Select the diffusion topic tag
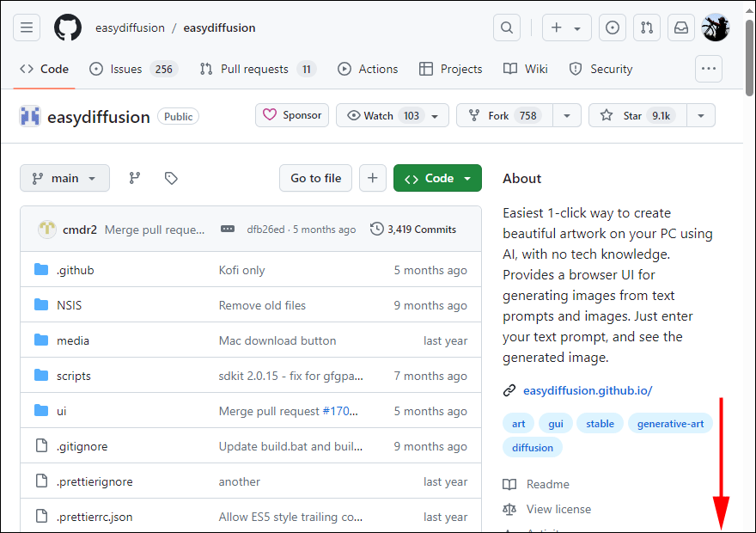Image resolution: width=756 pixels, height=533 pixels. click(x=533, y=448)
